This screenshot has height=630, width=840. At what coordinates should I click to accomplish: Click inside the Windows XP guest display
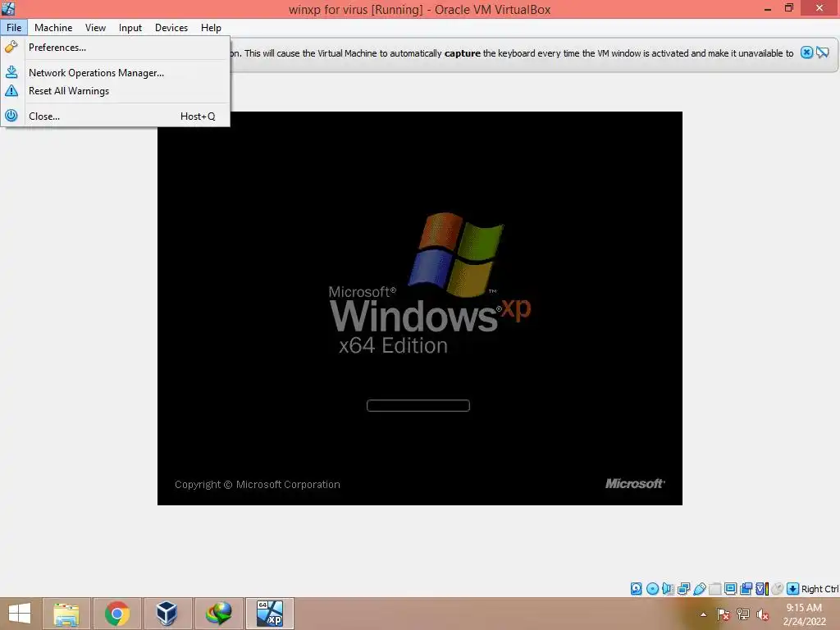click(x=419, y=308)
